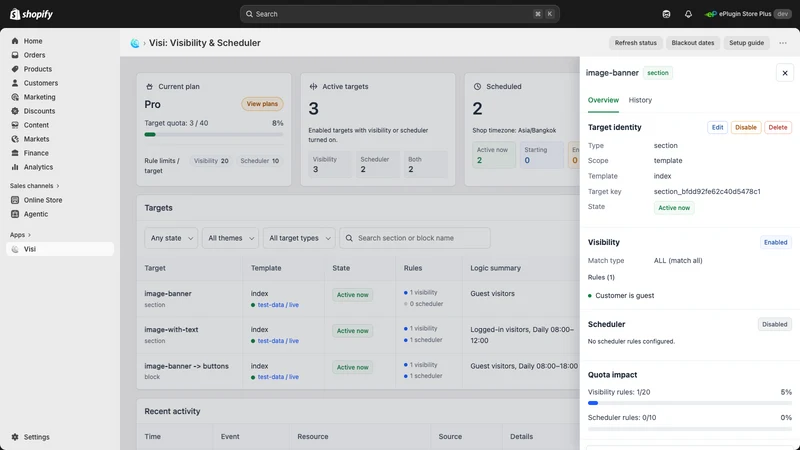Screen dimensions: 800x450
Task: Click the Scheduler rules quota bar
Action: point(690,429)
